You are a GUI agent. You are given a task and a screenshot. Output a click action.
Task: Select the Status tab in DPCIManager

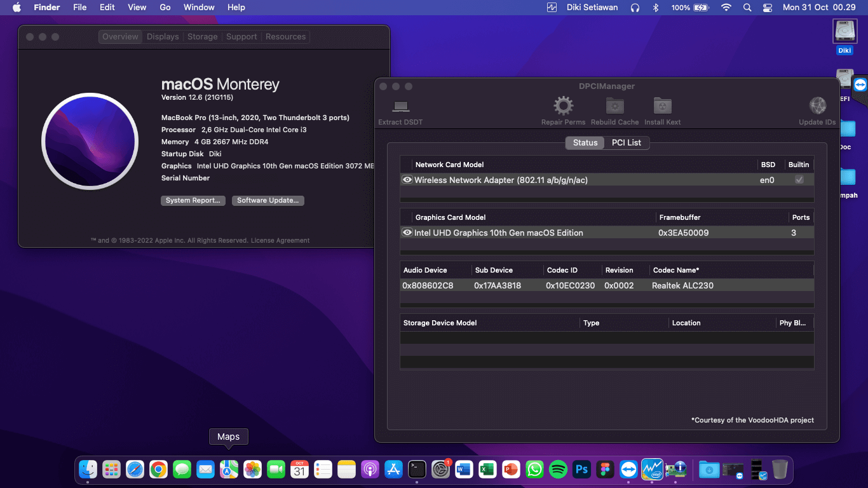point(585,143)
